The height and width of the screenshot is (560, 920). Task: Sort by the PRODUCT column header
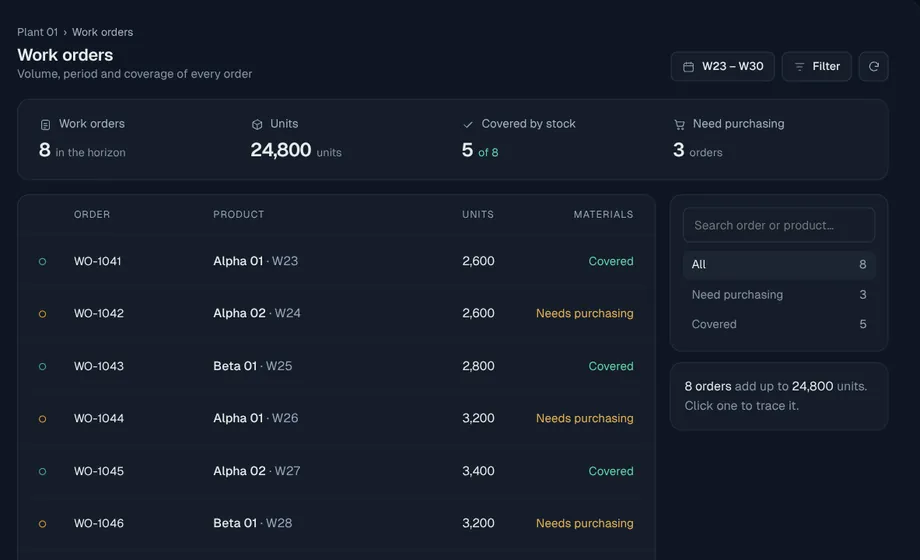click(238, 214)
